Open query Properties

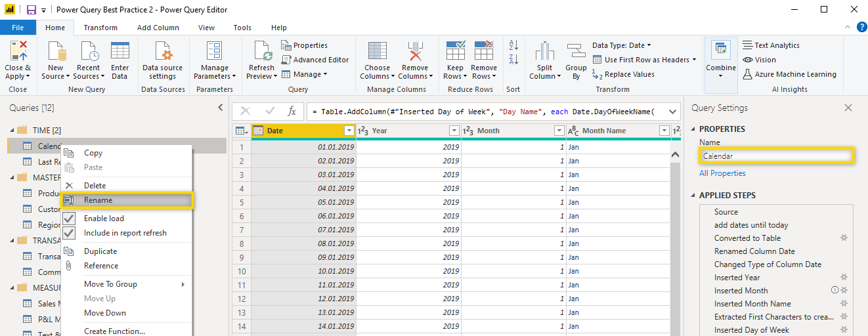[x=305, y=45]
